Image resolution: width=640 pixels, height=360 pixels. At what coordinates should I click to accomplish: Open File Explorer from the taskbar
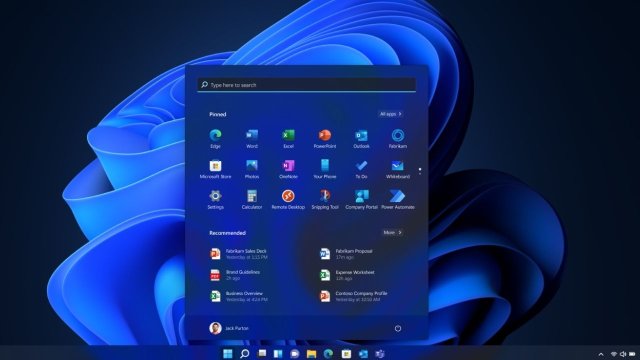click(x=312, y=353)
